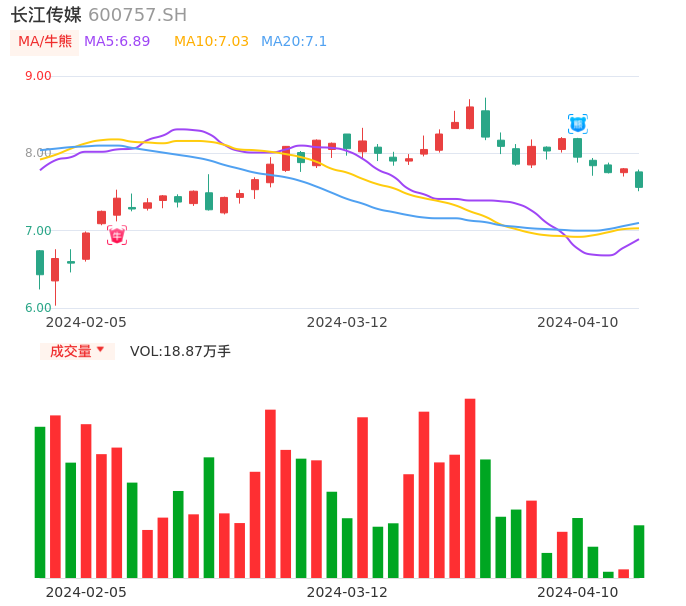
Task: Click the 9.00 price axis label
Action: pyautogui.click(x=38, y=76)
